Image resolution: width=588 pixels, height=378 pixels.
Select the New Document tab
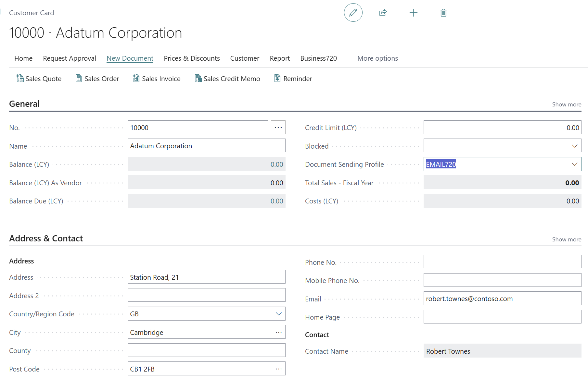click(130, 58)
